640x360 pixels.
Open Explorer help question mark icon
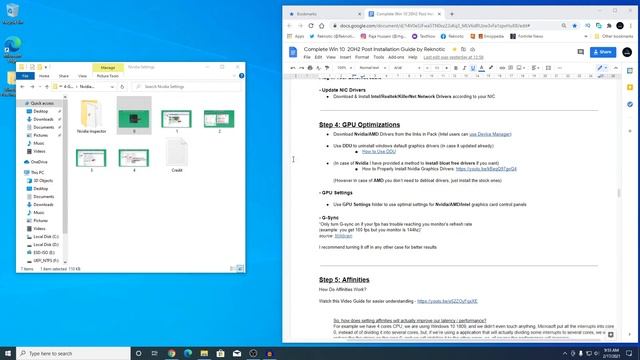(x=241, y=76)
